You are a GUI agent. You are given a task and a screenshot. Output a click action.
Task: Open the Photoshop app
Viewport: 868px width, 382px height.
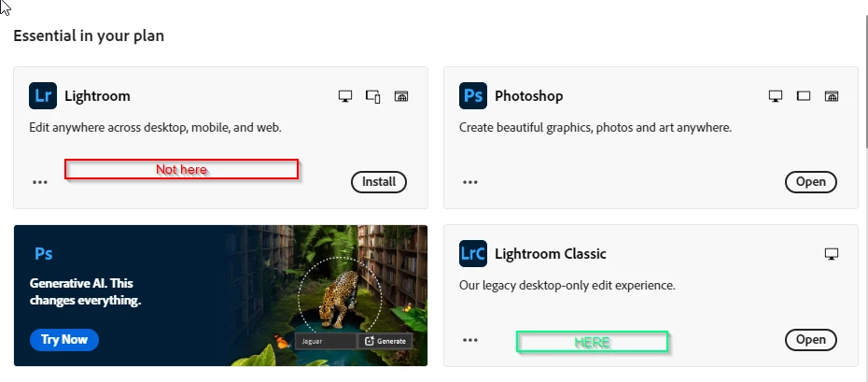point(810,182)
